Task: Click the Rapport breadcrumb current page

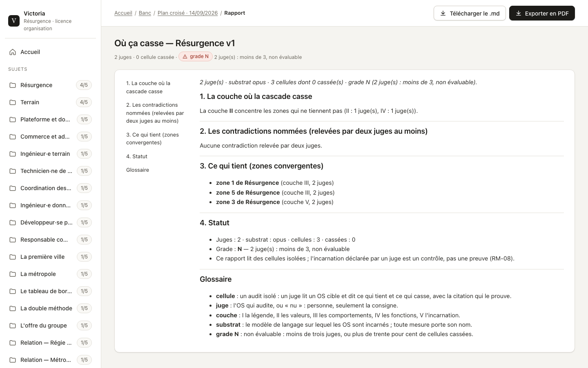Action: [x=235, y=13]
